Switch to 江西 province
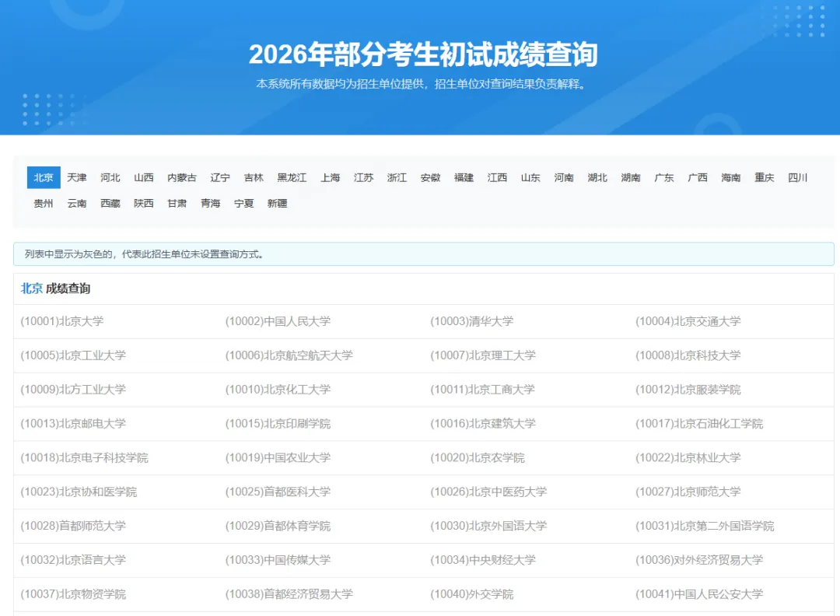 [497, 177]
